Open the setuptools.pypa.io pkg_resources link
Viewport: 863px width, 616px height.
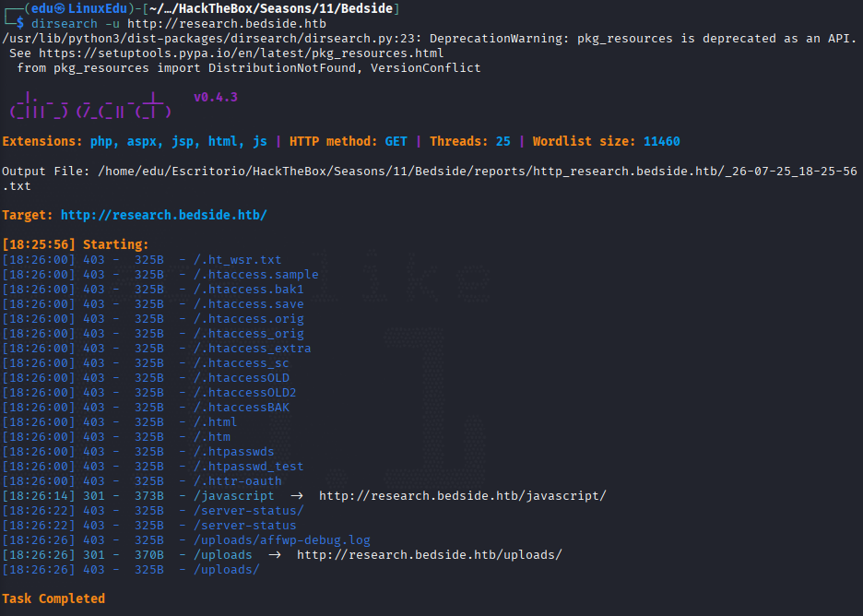pyautogui.click(x=241, y=53)
